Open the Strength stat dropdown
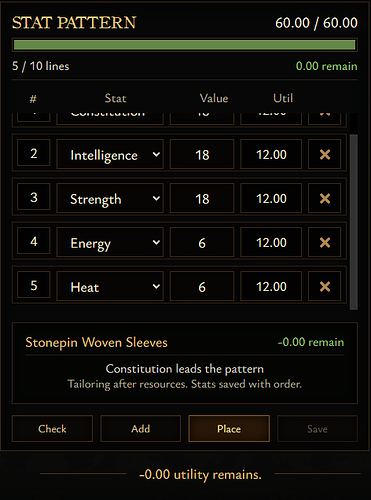Screen dimensions: 371x500 click(x=110, y=198)
